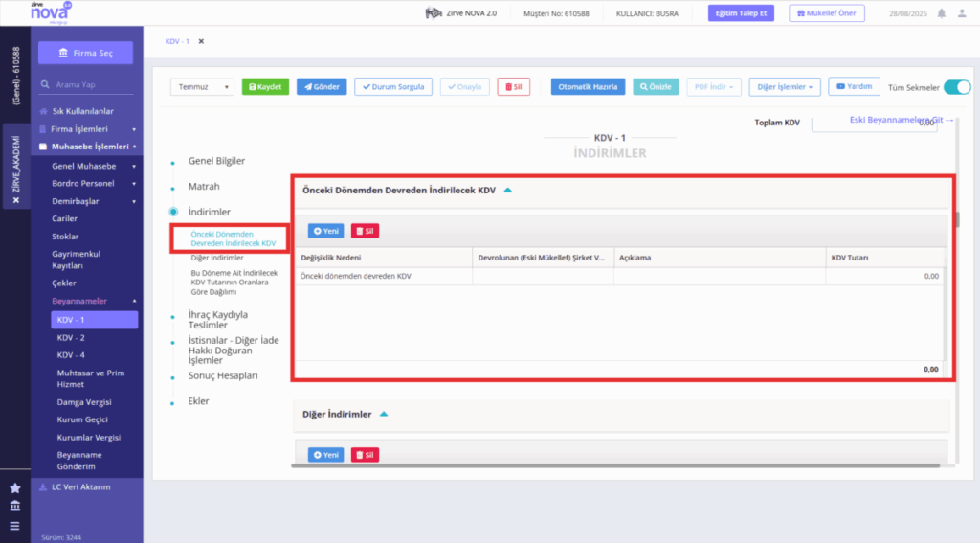Click the star favorites icon in sidebar
This screenshot has width=980, height=543.
click(x=15, y=488)
